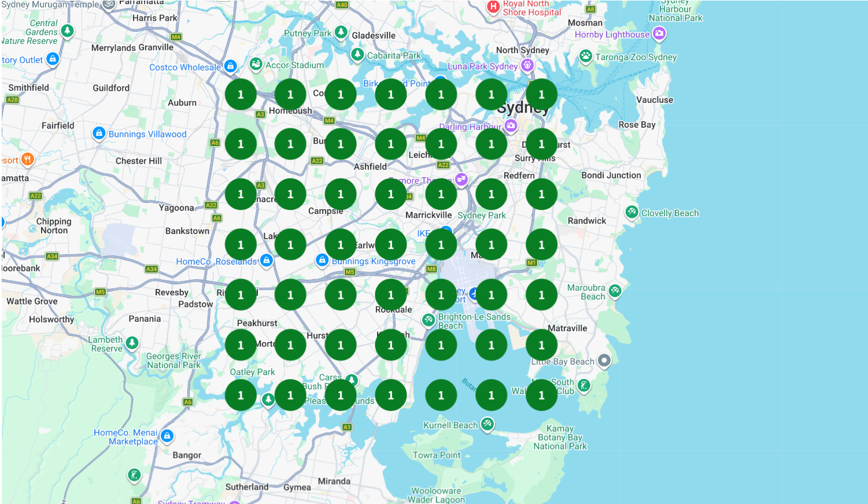This screenshot has height=504, width=868.
Task: Click the Kurnell Beach pin icon
Action: click(487, 425)
